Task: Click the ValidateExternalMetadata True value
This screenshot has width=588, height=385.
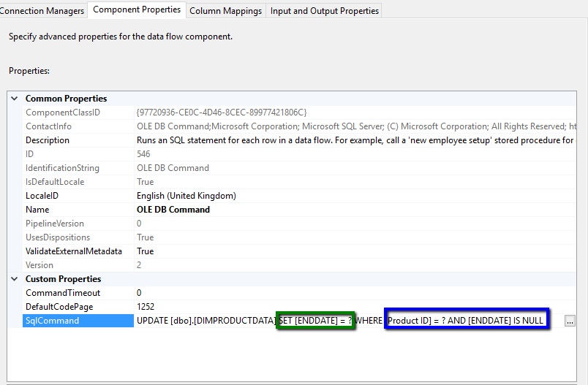Action: [x=145, y=251]
